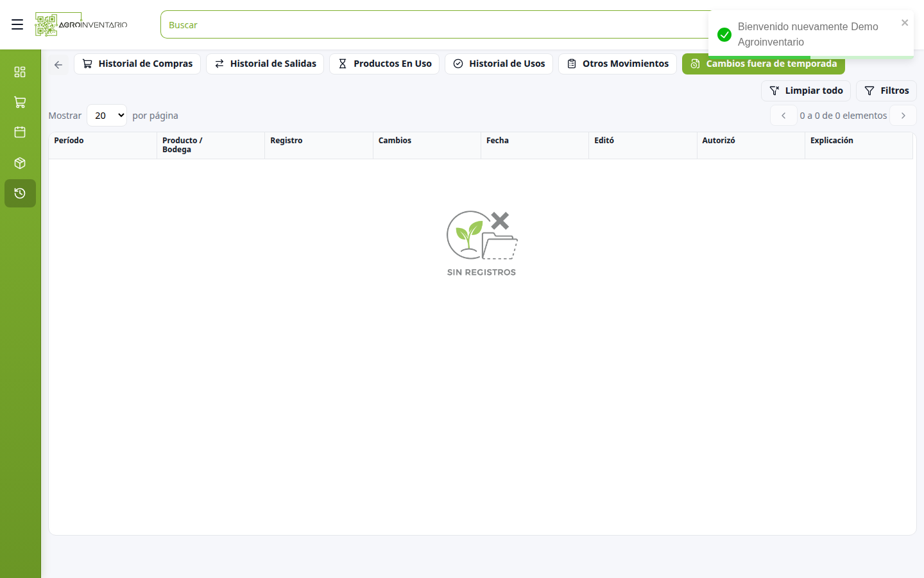Screen dimensions: 924x578
Task: Select the history clock icon in sidebar
Action: tap(20, 193)
